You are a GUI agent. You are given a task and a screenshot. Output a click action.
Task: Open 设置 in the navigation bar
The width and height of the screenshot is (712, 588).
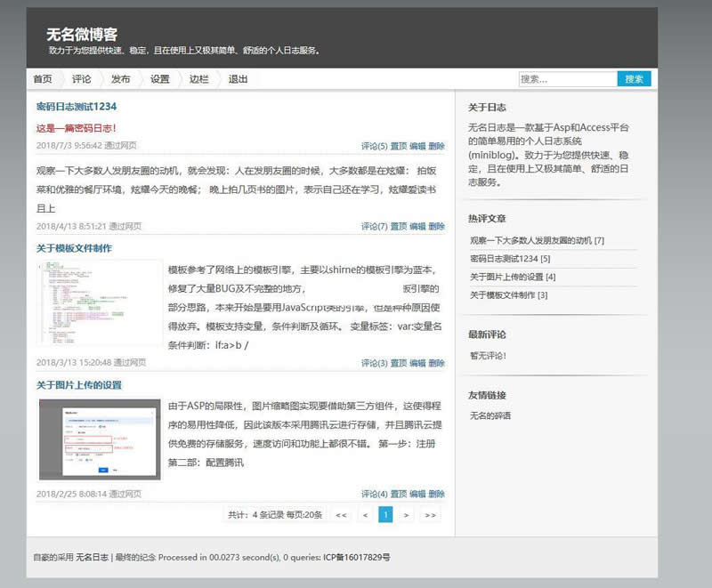click(x=160, y=79)
